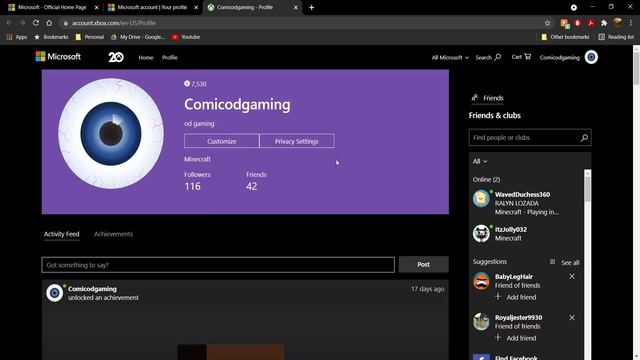Screen dimensions: 640x360
Task: Dismiss the RoyalJester9930 suggestion
Action: point(572,318)
